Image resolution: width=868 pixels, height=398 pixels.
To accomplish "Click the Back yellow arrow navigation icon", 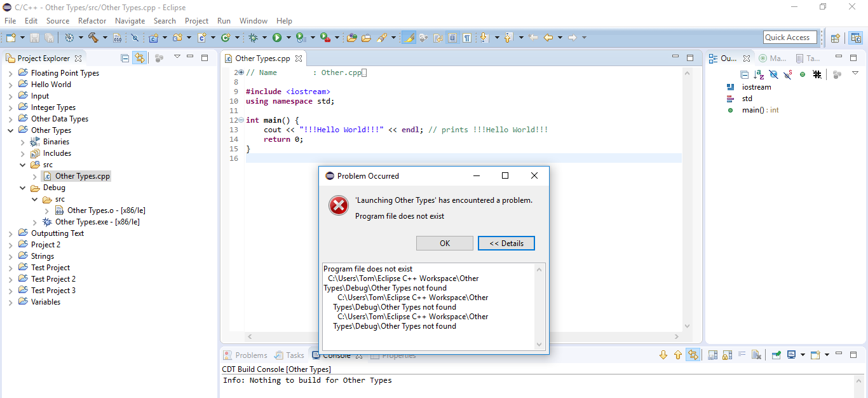I will [548, 38].
